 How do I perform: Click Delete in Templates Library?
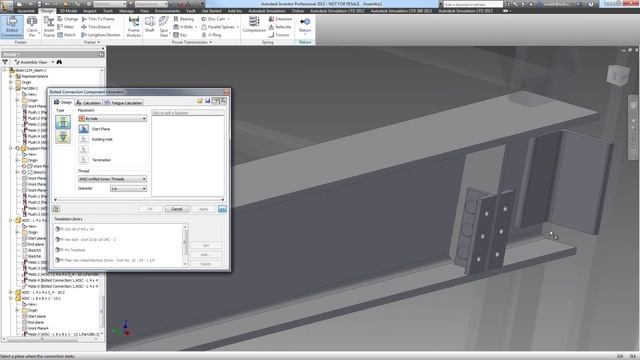pos(206,264)
